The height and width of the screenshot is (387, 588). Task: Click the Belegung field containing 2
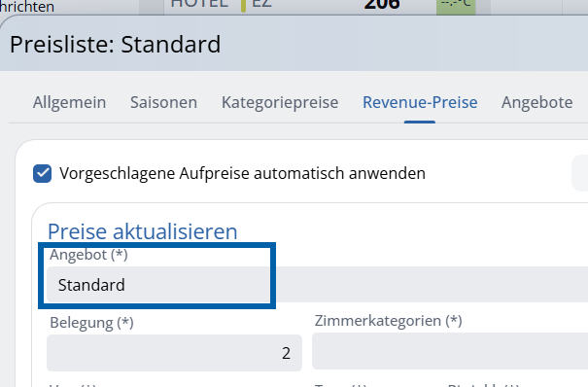point(174,353)
